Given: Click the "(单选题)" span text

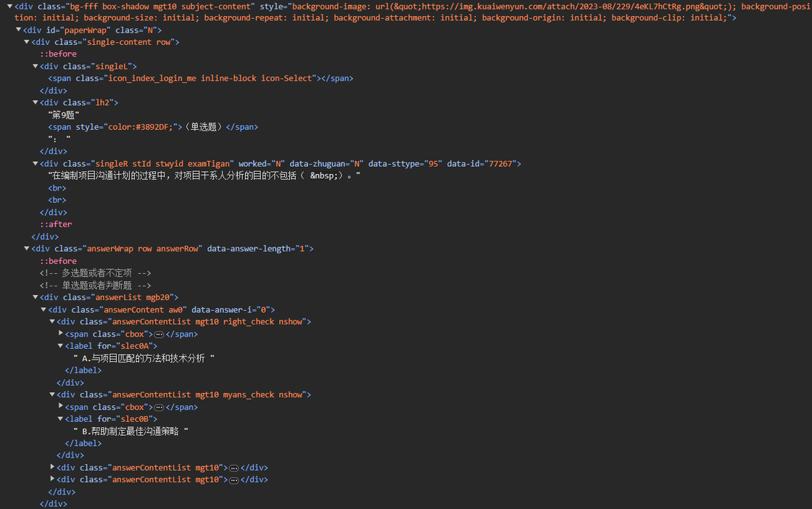Looking at the screenshot, I should point(204,127).
